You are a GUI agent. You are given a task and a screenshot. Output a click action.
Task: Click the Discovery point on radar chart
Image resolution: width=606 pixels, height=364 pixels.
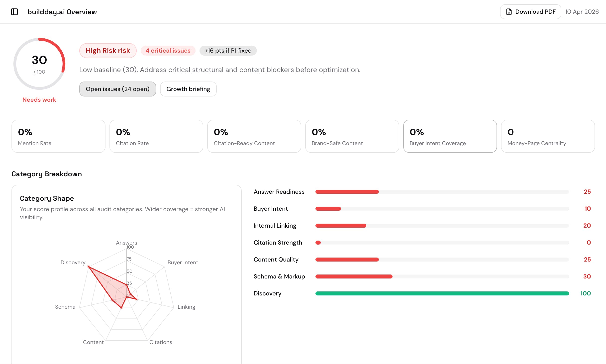click(x=88, y=267)
